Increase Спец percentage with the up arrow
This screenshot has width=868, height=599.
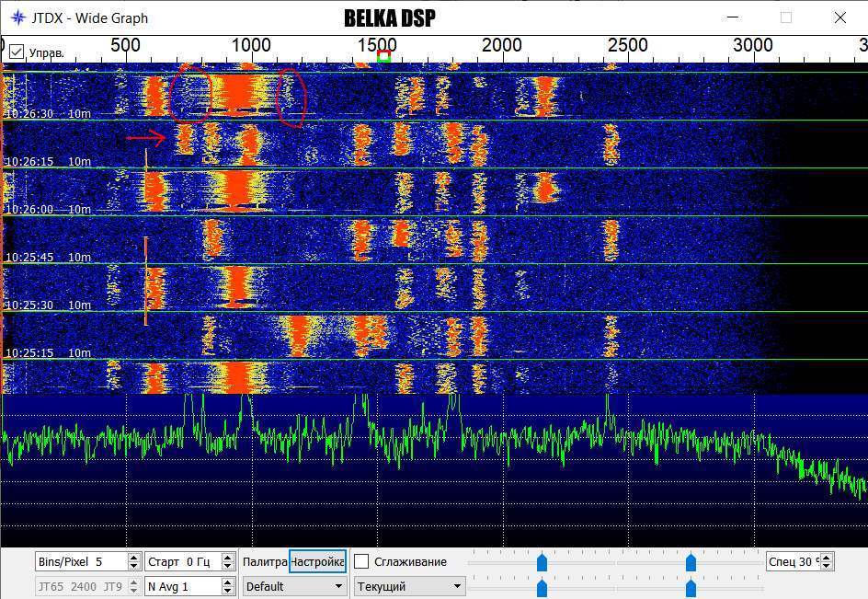pos(827,557)
